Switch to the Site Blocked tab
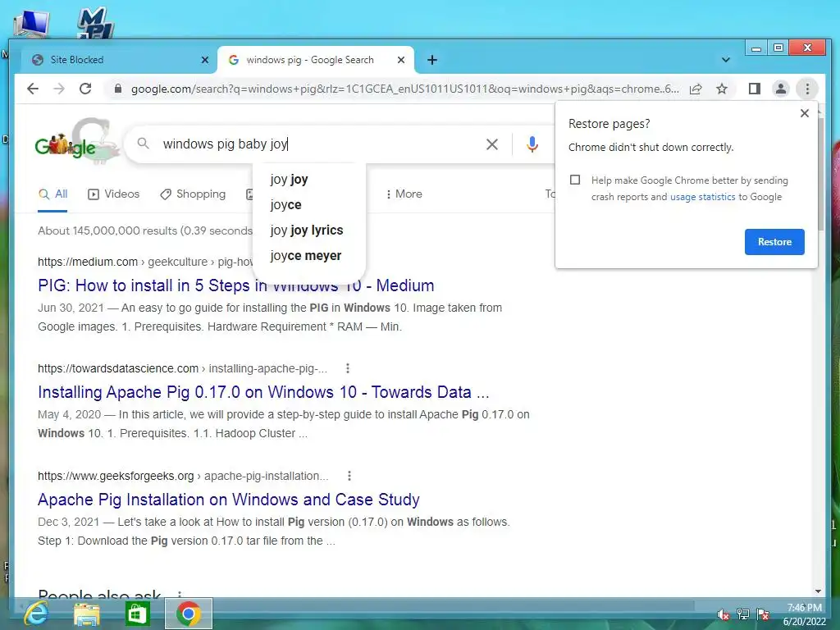This screenshot has height=630, width=840. coord(118,60)
